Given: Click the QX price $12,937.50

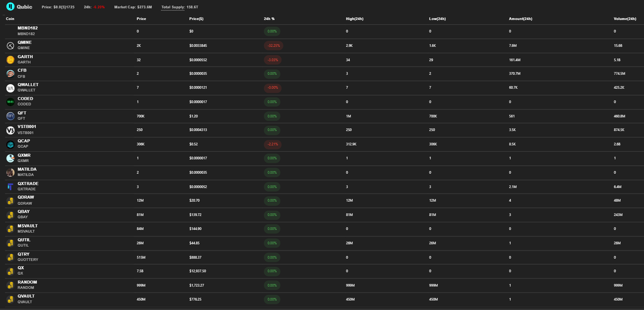Looking at the screenshot, I should [x=197, y=271].
